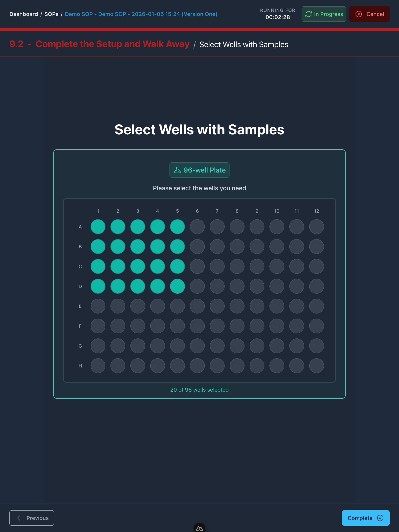Go back with the Previous button
The width and height of the screenshot is (399, 532).
(x=32, y=518)
